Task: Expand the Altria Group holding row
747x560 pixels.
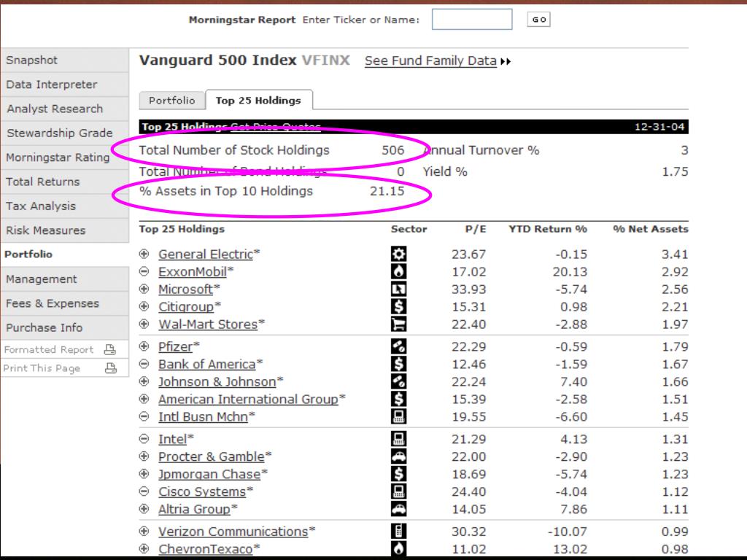Action: pos(144,509)
